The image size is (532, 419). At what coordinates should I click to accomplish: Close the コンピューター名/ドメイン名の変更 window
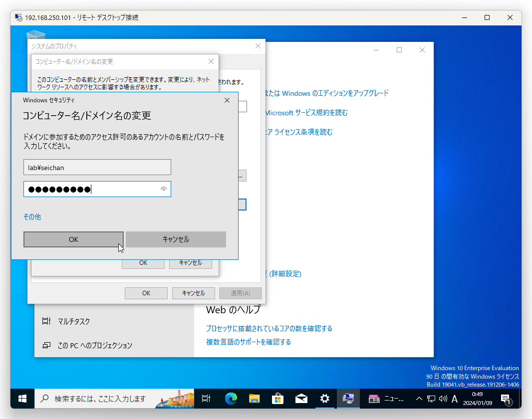(211, 61)
